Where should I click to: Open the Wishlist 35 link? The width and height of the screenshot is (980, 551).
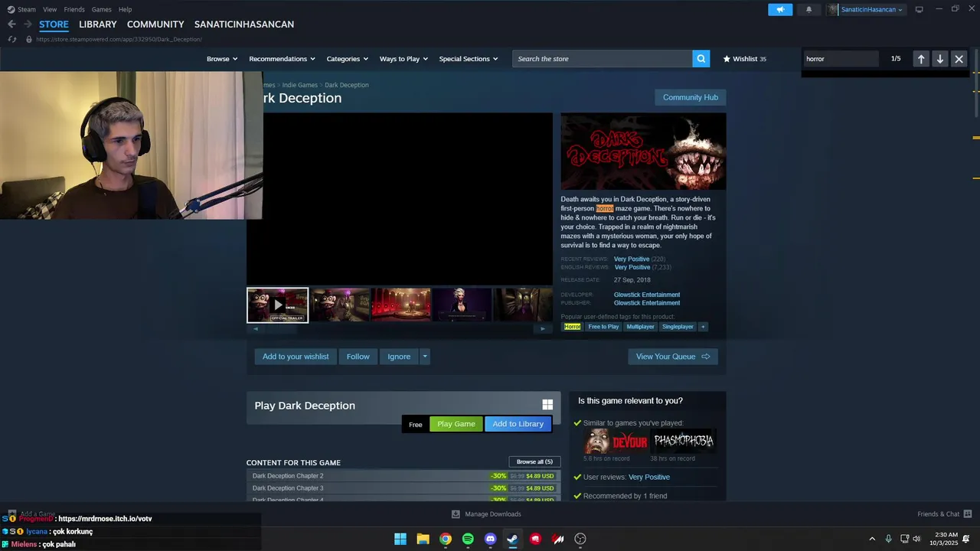(744, 59)
